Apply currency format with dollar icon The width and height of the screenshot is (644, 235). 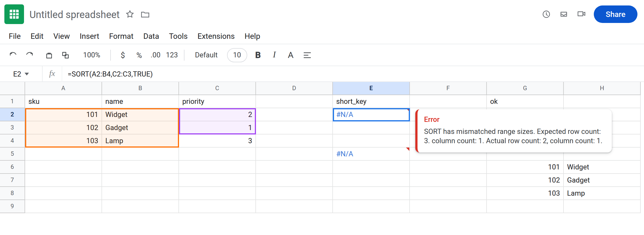pyautogui.click(x=123, y=55)
